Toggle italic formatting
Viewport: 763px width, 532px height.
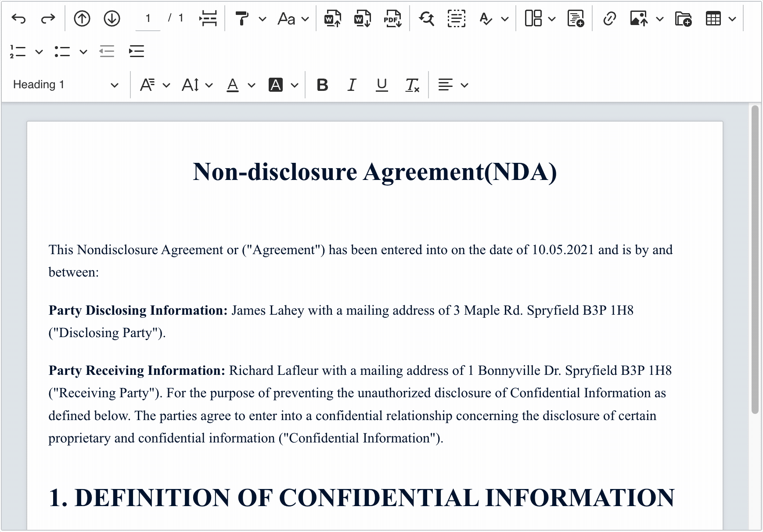tap(352, 85)
